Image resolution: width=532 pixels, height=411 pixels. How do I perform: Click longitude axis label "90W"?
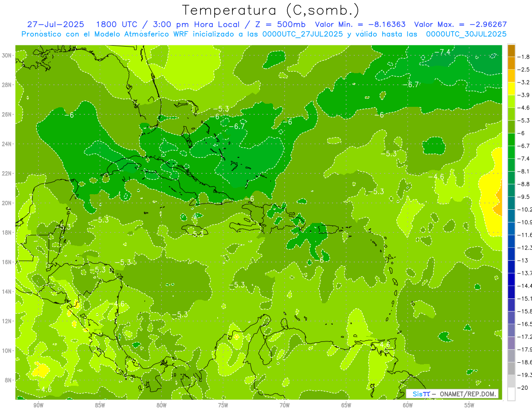38,405
